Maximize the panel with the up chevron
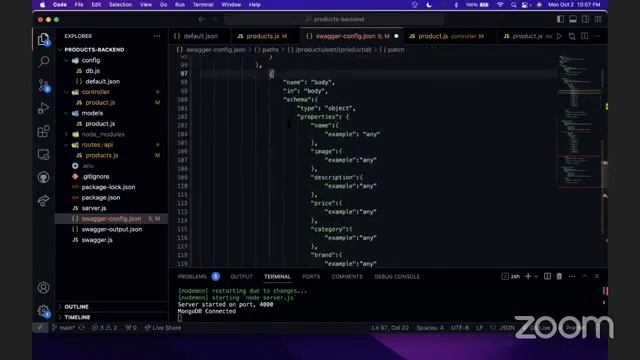 click(x=584, y=276)
